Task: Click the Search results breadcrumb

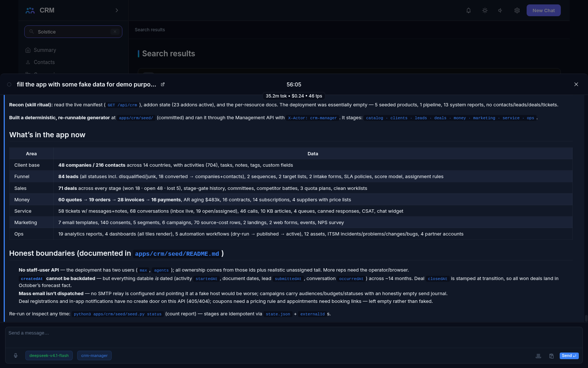Action: [150, 30]
